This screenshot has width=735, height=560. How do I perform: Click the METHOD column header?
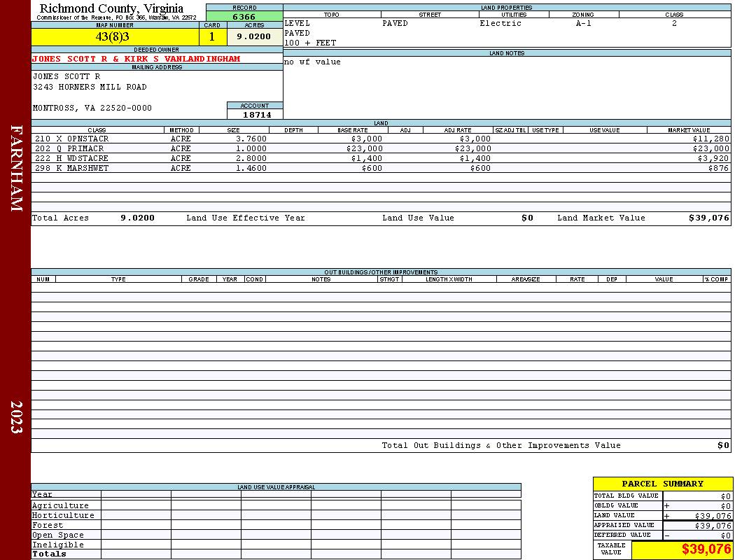(x=181, y=129)
